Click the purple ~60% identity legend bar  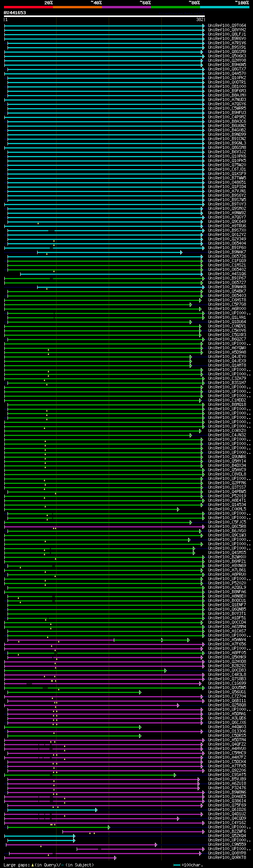[126, 7]
